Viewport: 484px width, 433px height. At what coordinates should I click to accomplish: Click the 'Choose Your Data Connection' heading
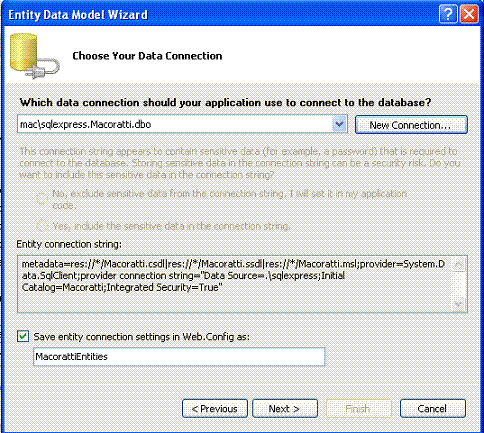[147, 56]
